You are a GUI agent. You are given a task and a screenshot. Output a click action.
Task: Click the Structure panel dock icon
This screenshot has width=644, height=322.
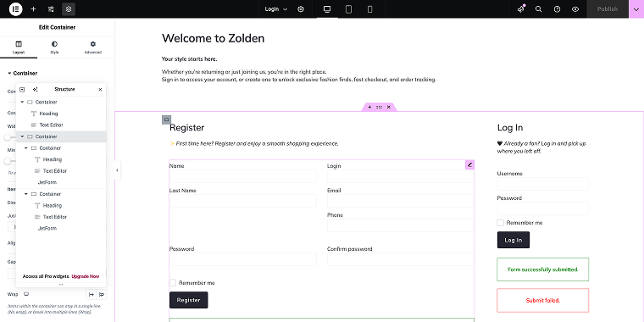coord(22,89)
